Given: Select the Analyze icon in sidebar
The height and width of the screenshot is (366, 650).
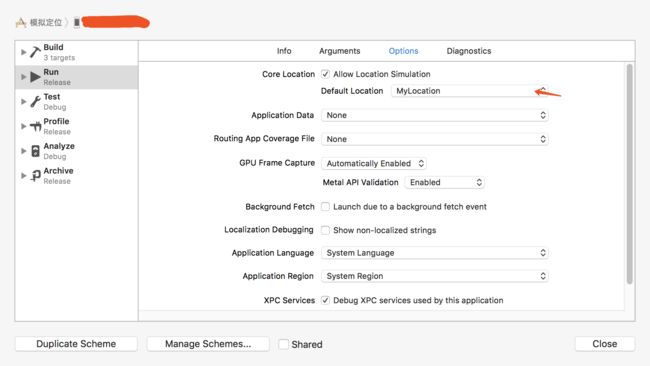Looking at the screenshot, I should coord(36,151).
